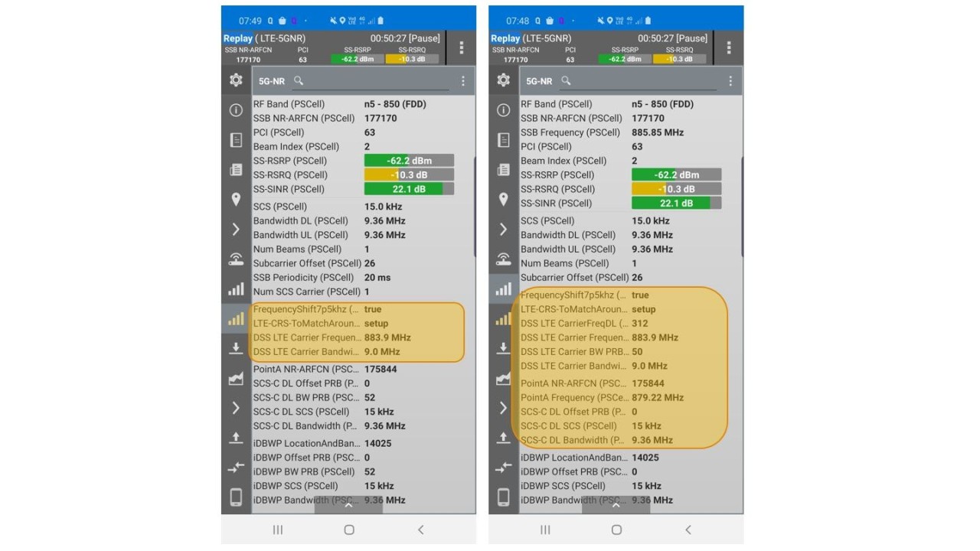This screenshot has height=551, width=980.
Task: Open top header overflow menu in left phone
Action: click(462, 47)
